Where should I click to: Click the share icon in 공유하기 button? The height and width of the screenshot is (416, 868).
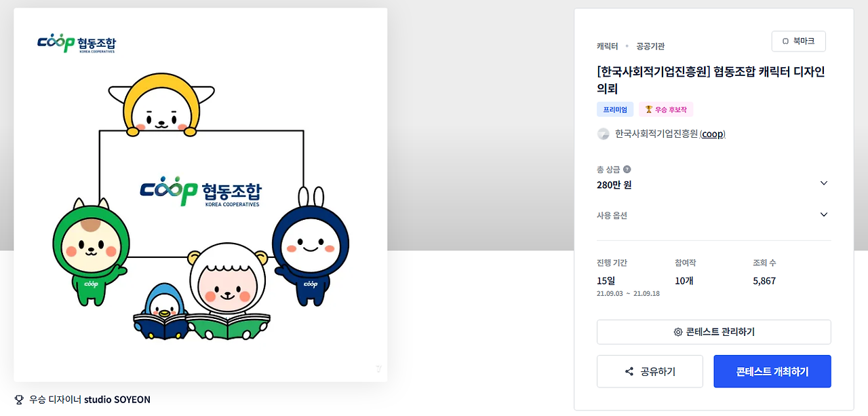coord(629,371)
